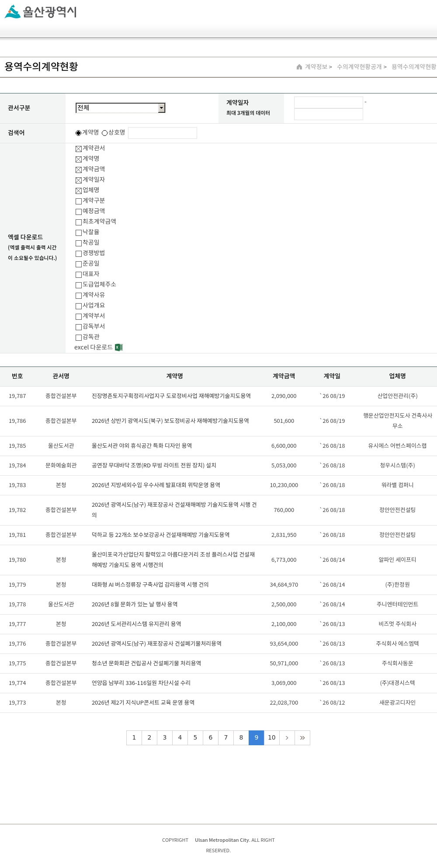This screenshot has width=437, height=868.
Task: Open 수의계약현황공개 breadcrumb link
Action: [359, 67]
